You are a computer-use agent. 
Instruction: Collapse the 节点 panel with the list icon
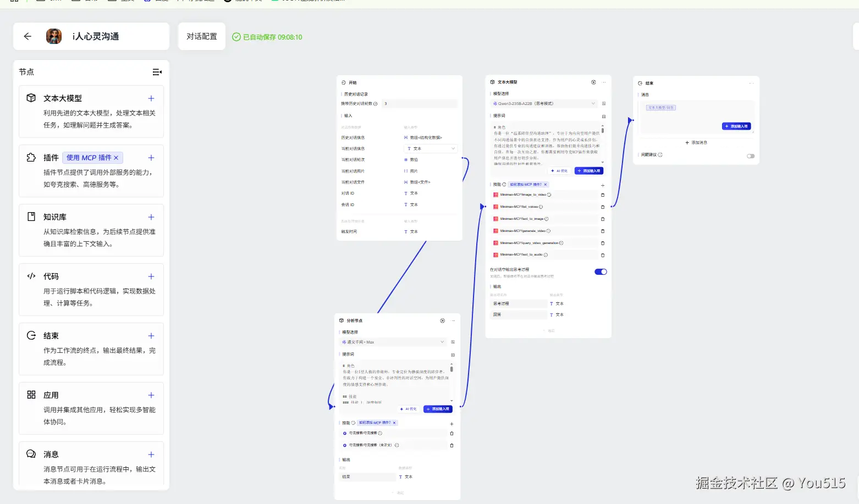point(157,72)
